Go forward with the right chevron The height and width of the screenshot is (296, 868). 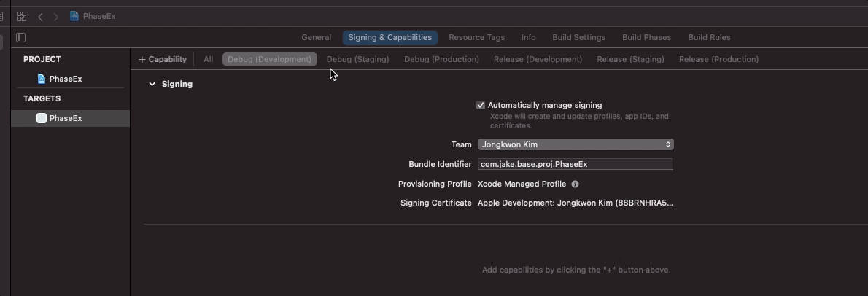click(56, 17)
